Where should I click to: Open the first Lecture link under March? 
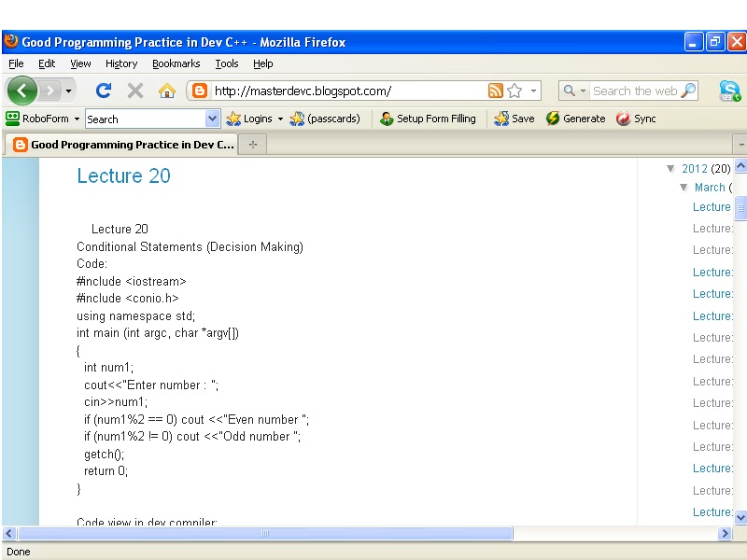[712, 206]
